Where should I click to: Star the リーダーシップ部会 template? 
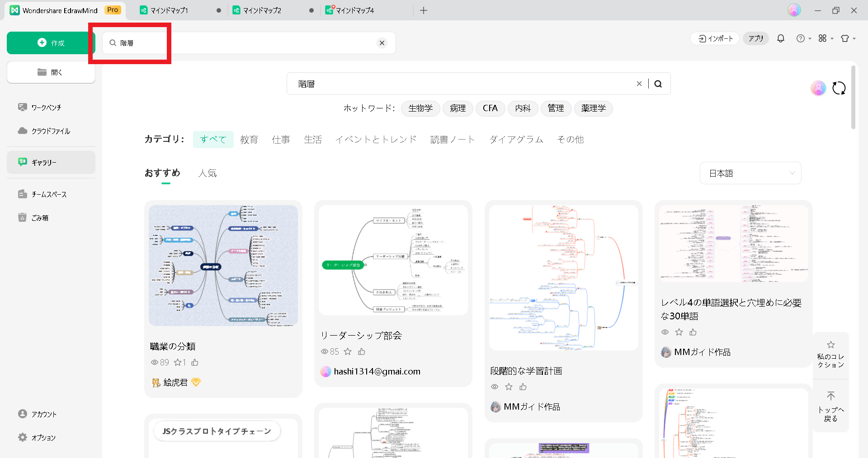(x=348, y=351)
